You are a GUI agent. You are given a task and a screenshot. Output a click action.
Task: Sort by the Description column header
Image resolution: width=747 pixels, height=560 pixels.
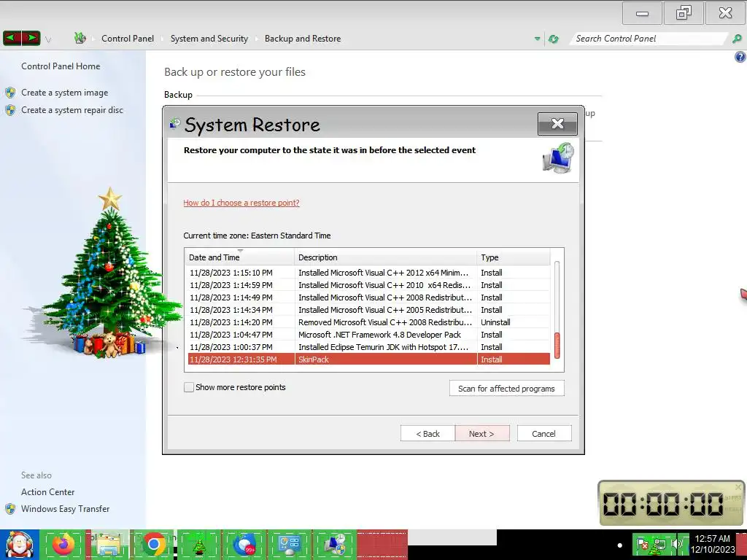[385, 257]
